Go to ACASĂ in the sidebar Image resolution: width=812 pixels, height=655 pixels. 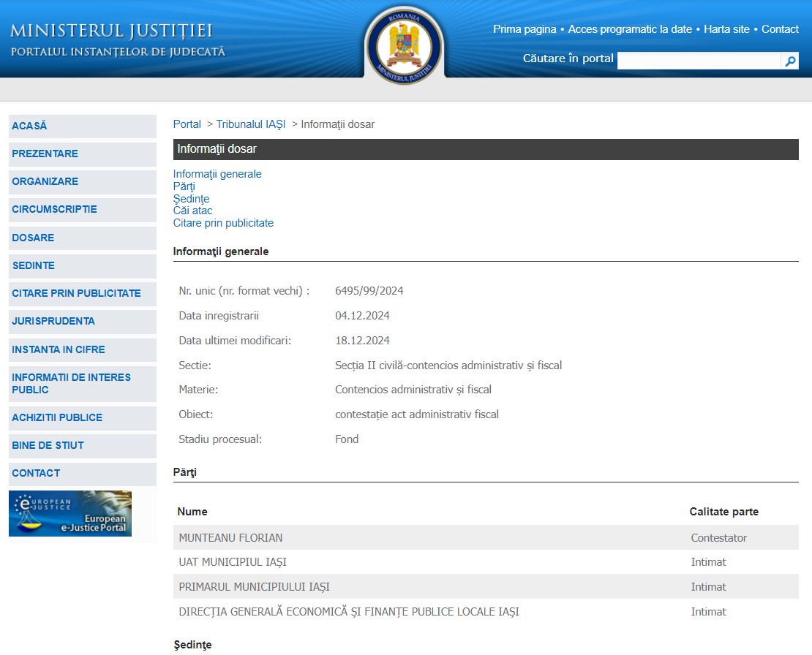83,126
